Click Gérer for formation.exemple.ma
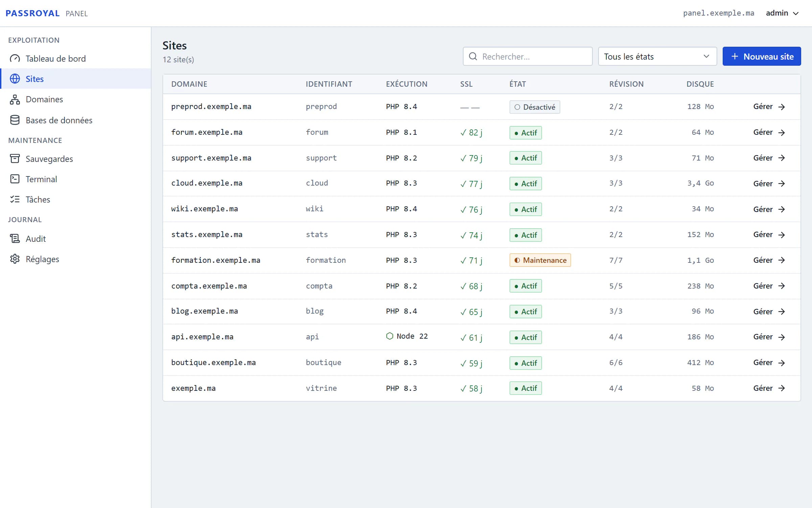 (769, 260)
